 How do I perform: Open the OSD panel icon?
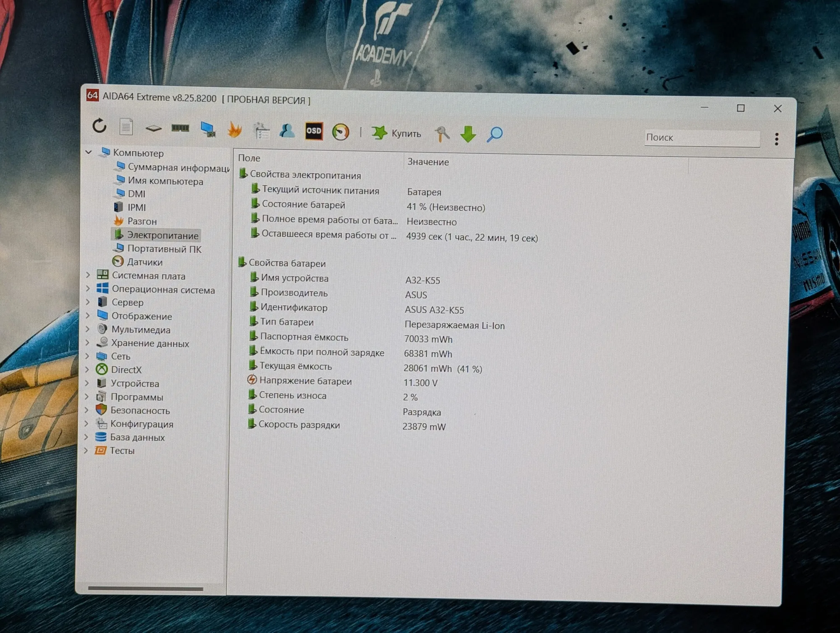[314, 131]
